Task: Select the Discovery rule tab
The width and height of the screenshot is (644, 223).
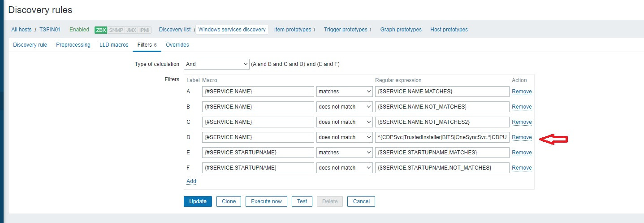Action: point(30,45)
